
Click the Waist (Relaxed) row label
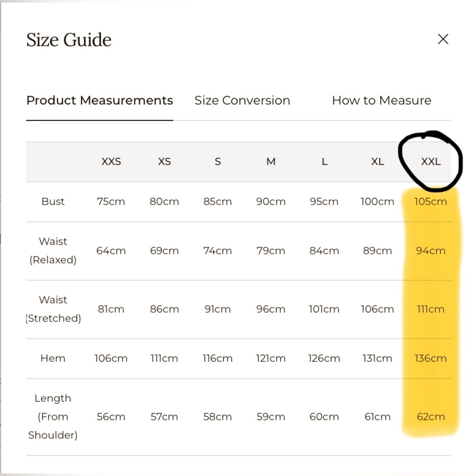click(x=53, y=251)
